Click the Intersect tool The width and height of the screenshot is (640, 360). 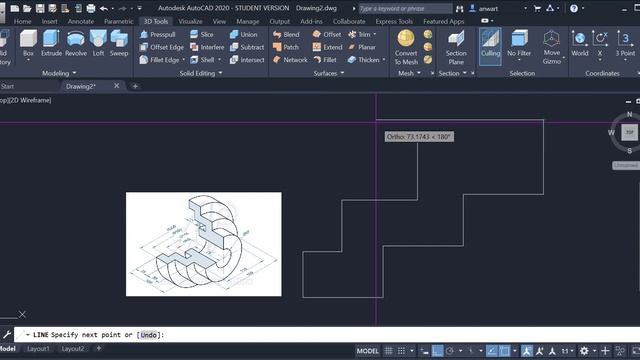coord(247,60)
